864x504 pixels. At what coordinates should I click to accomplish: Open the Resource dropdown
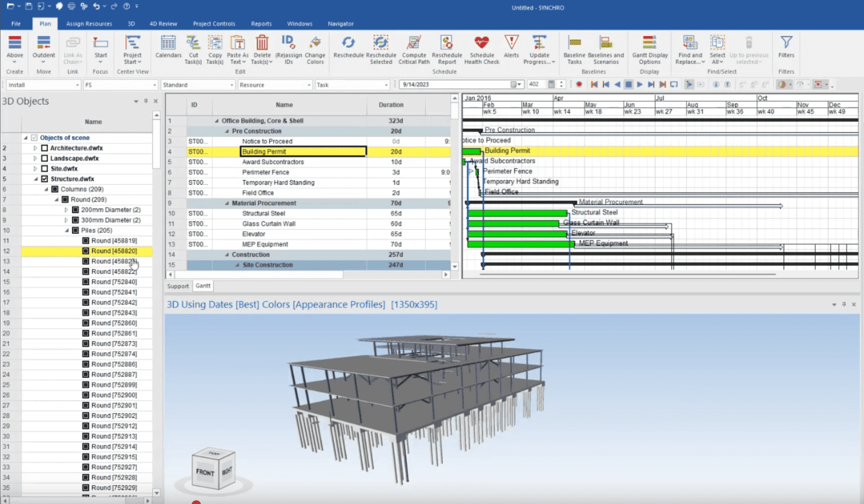(309, 85)
